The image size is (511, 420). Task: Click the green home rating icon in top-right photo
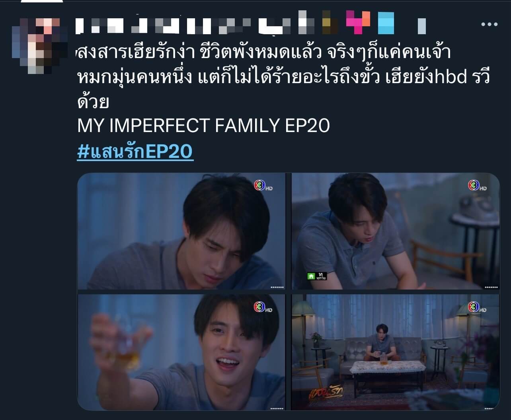(317, 276)
